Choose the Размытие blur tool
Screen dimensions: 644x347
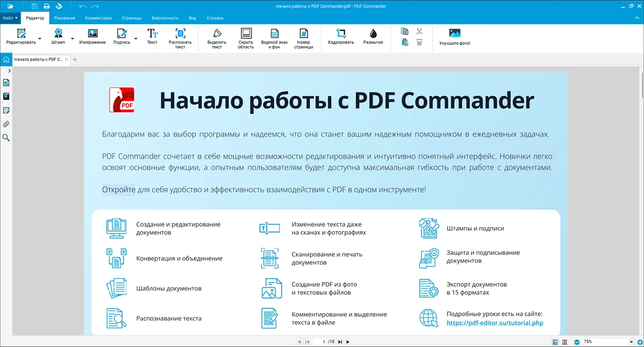click(x=373, y=37)
